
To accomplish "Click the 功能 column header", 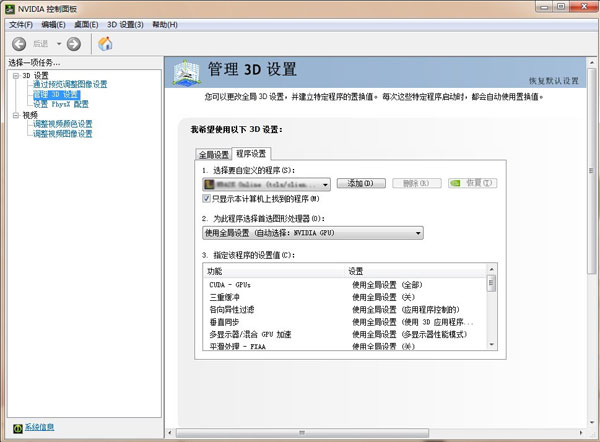I will (273, 271).
